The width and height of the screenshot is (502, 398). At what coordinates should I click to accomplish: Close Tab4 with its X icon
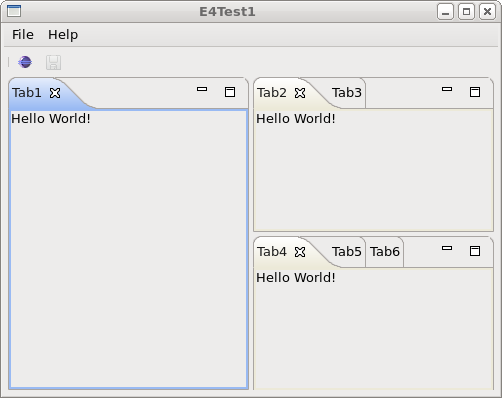click(x=300, y=252)
